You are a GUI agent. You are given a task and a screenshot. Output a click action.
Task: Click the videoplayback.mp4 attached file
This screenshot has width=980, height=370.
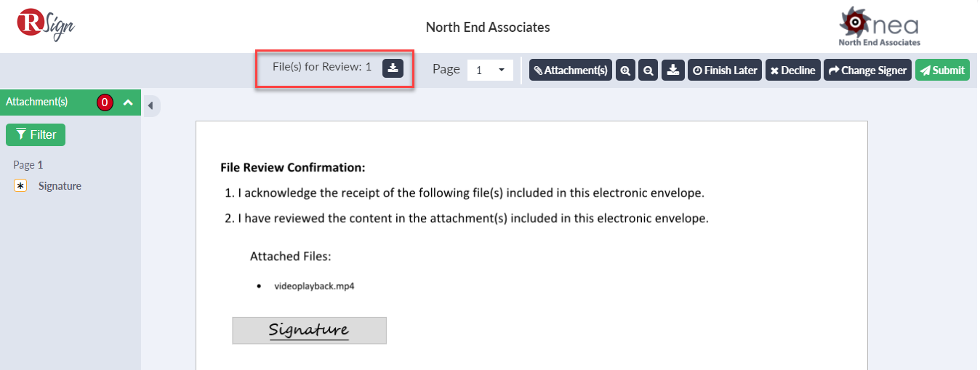314,286
